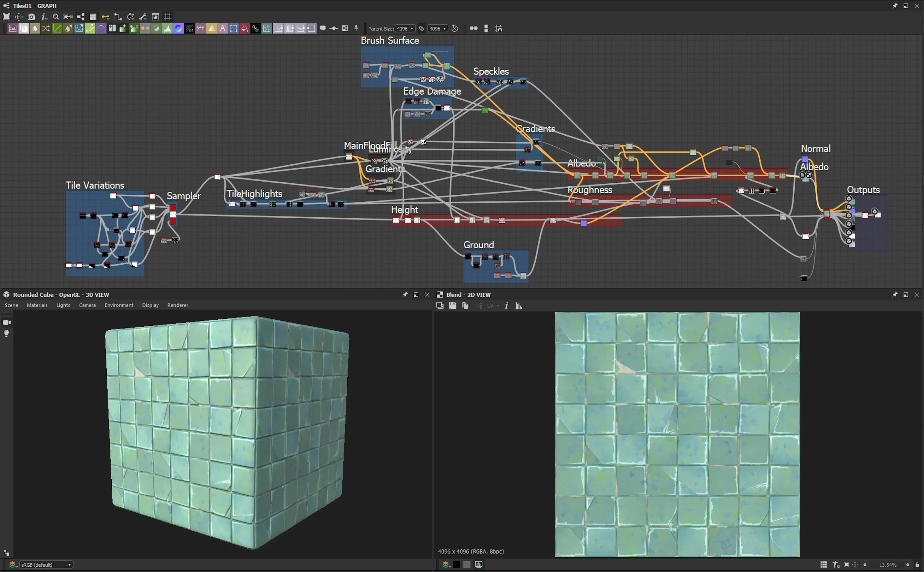Screen dimensions: 924x572
Task: Open the Environment menu
Action: [119, 305]
